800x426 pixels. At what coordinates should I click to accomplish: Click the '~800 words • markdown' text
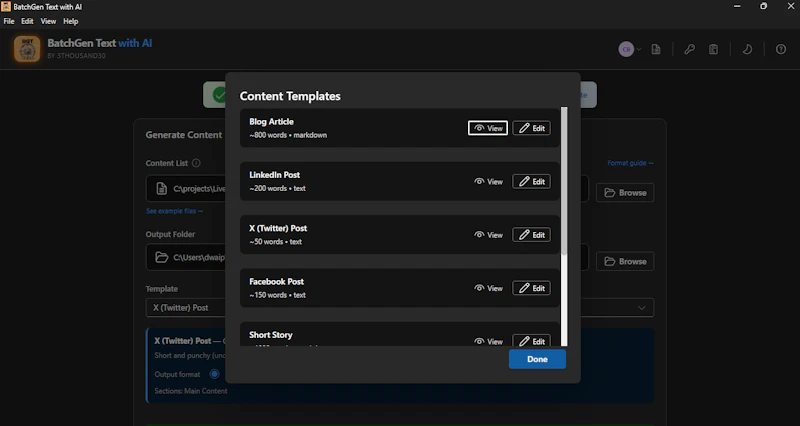pos(288,135)
